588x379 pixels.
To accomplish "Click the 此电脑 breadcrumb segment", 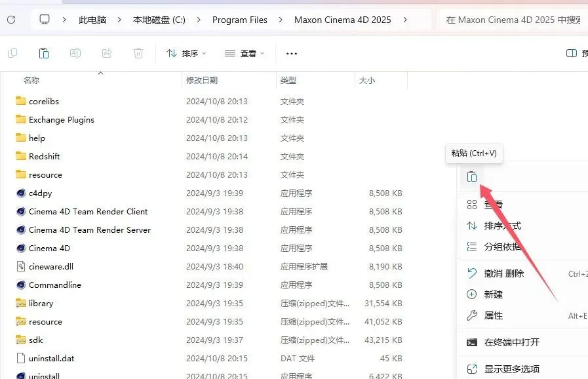I will [x=92, y=20].
